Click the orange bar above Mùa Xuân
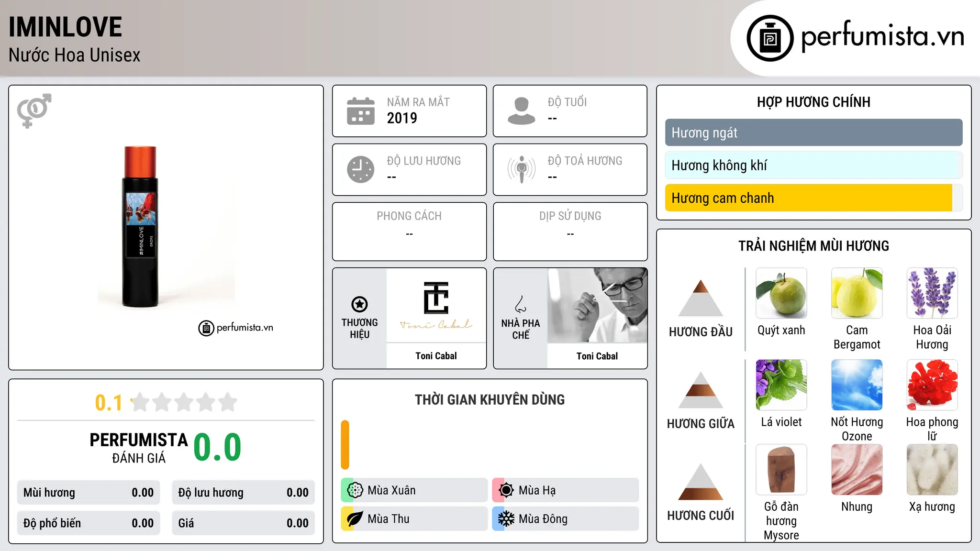This screenshot has height=551, width=980. (345, 445)
